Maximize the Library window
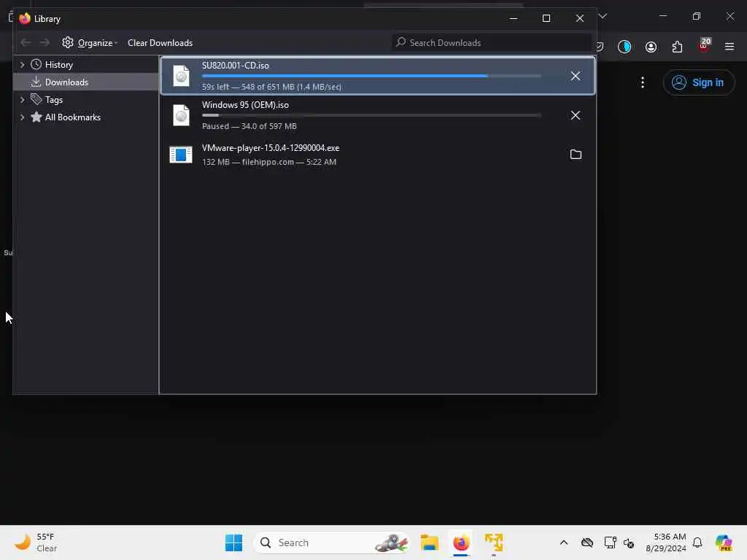This screenshot has width=747, height=560. 546,18
